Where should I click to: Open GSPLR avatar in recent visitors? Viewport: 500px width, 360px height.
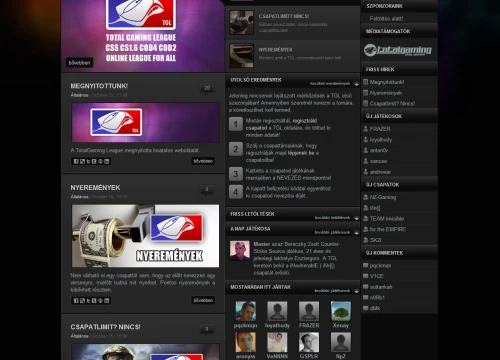tap(309, 342)
